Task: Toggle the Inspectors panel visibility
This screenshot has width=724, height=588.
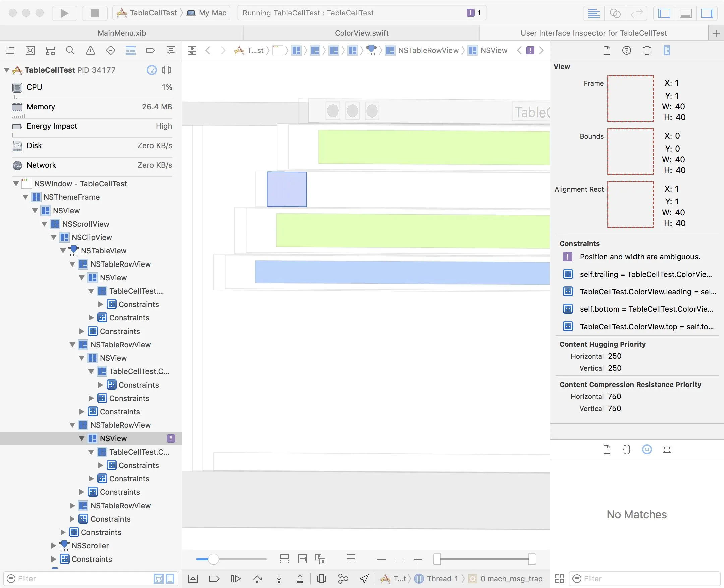Action: click(x=707, y=13)
